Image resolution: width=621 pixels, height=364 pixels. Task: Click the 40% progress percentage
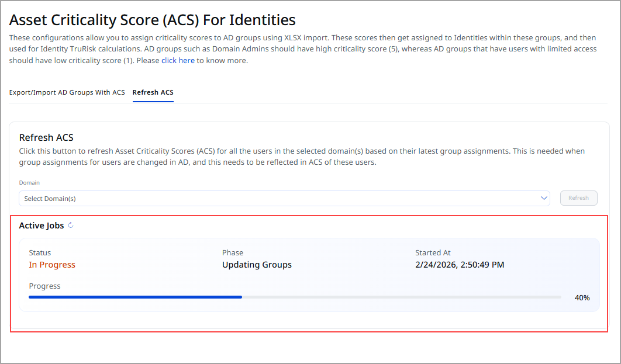click(x=582, y=298)
